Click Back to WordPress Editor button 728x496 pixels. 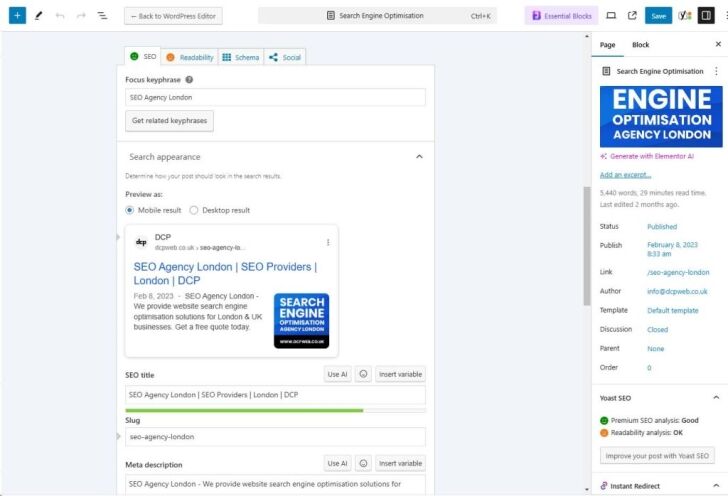(x=173, y=16)
